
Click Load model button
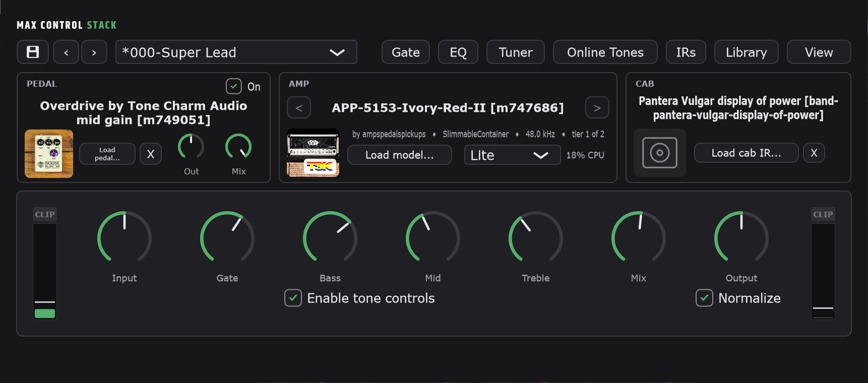tap(400, 155)
